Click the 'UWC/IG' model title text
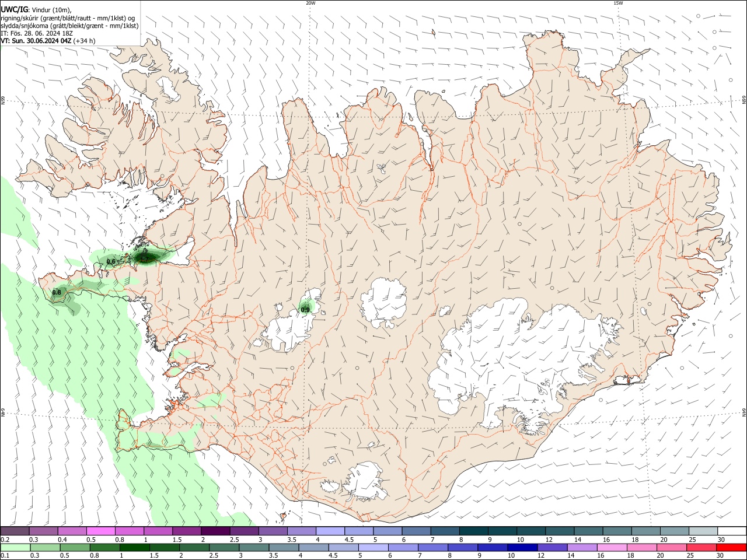 pyautogui.click(x=13, y=10)
